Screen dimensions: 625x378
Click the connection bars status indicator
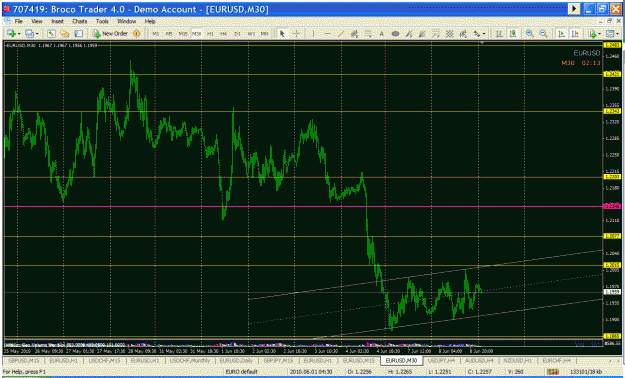tap(553, 372)
